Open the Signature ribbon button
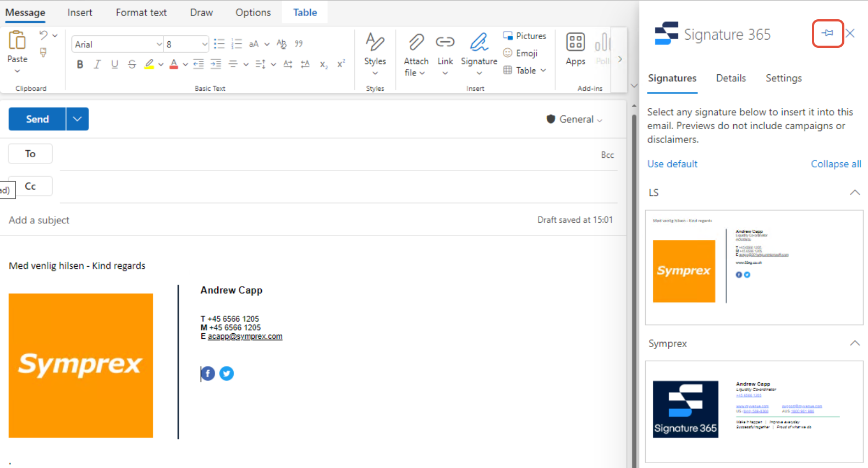This screenshot has height=468, width=868. pyautogui.click(x=479, y=53)
